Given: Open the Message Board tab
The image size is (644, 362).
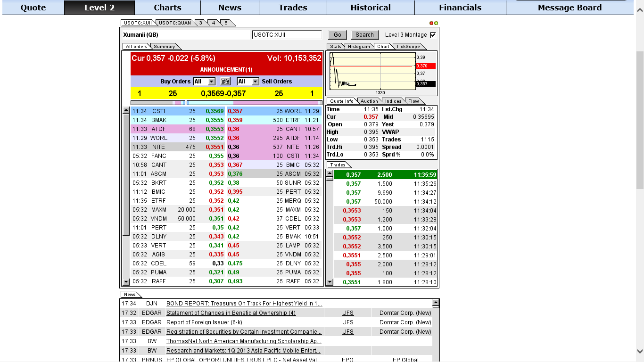Looking at the screenshot, I should (x=570, y=8).
